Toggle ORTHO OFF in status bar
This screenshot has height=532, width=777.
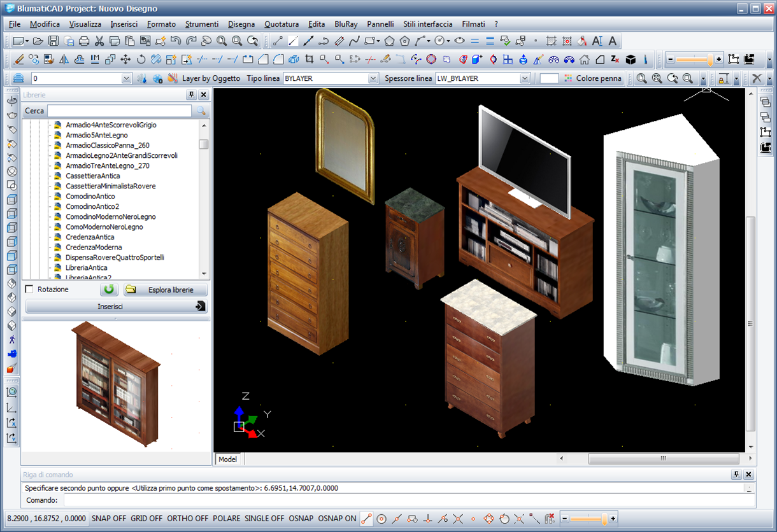coord(187,519)
